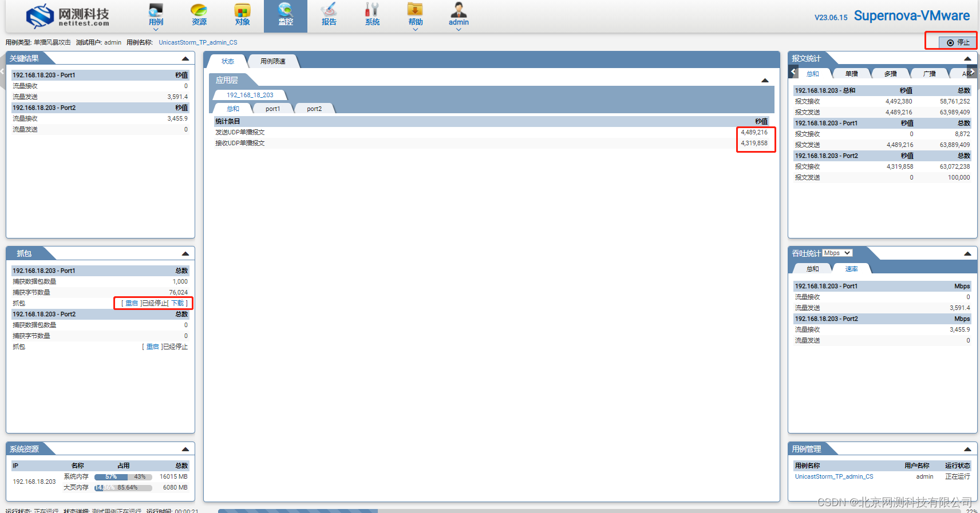This screenshot has width=980, height=513.
Task: Click the 统计条目 column header
Action: pos(228,121)
